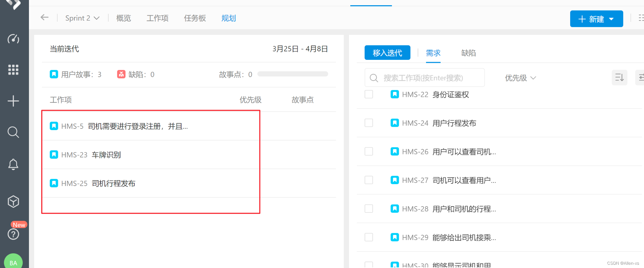Switch to the 工作项 tab
The height and width of the screenshot is (268, 644).
[157, 18]
